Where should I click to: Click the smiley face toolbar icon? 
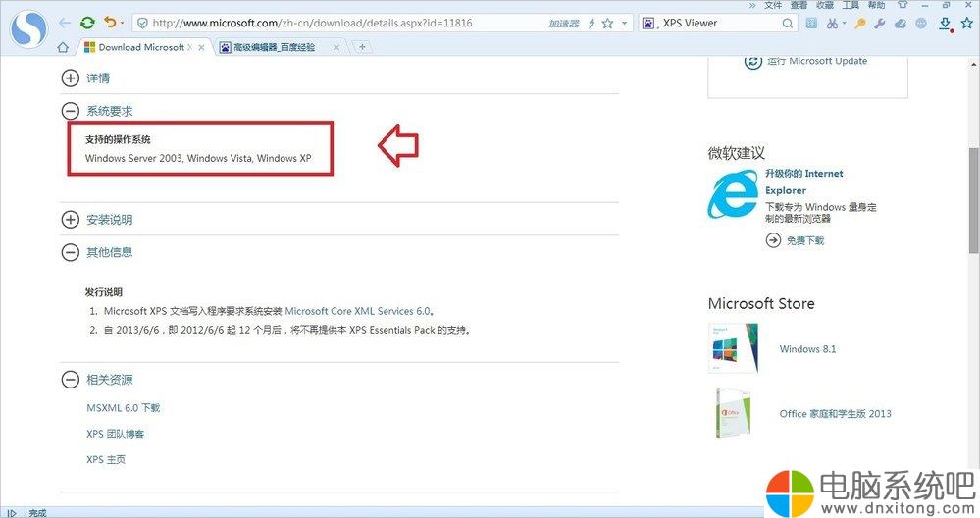point(921,24)
